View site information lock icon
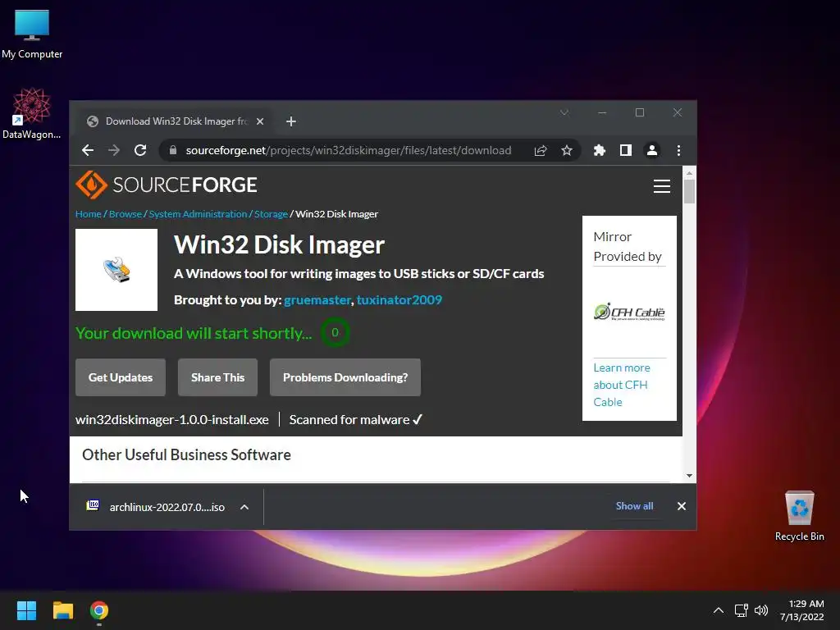 click(x=172, y=151)
